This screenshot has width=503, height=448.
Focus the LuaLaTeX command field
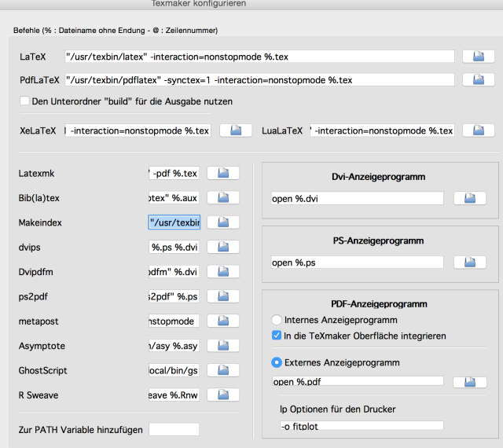coord(382,130)
